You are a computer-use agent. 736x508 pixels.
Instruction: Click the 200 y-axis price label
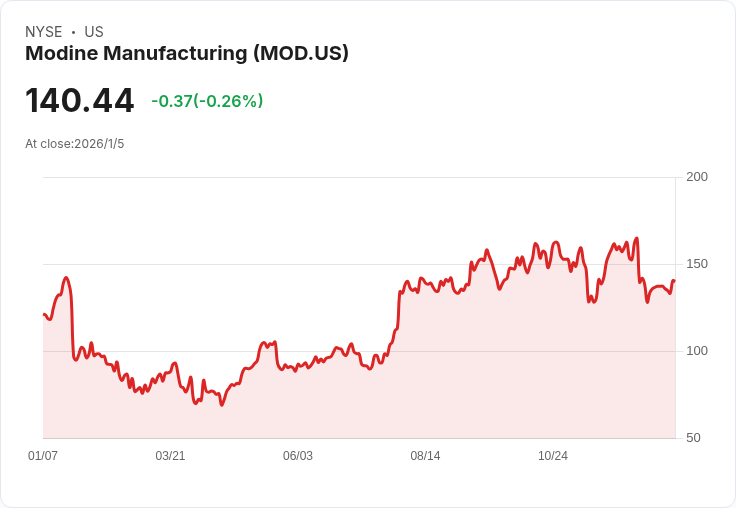coord(697,177)
